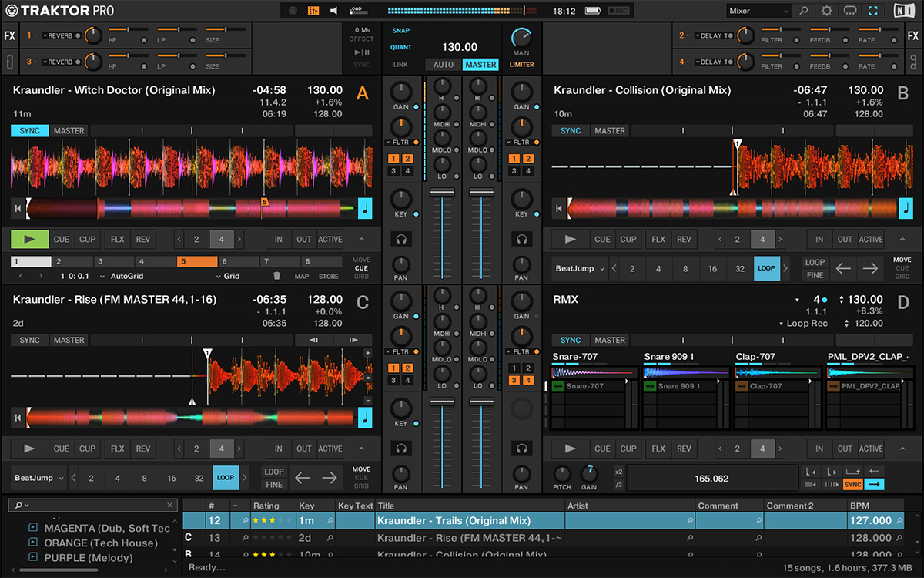Viewport: 924px width, 578px height.
Task: Toggle keylock note icon on Deck B
Action: (907, 208)
